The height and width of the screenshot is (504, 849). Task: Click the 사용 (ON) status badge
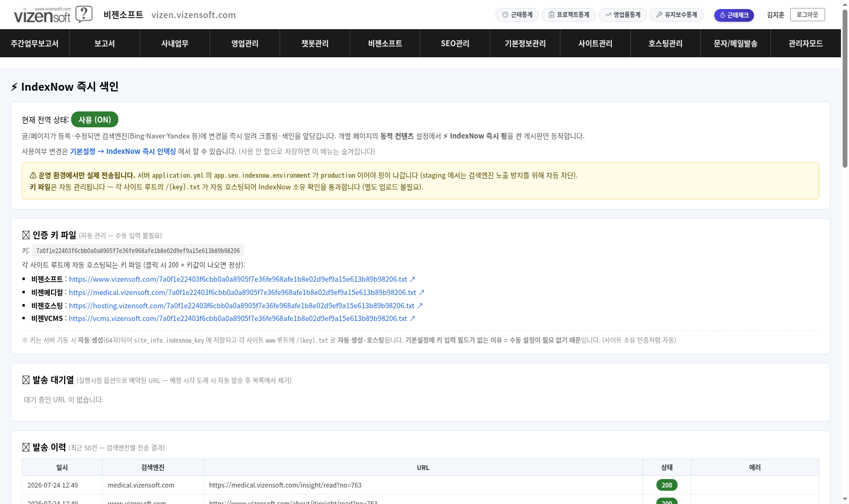(94, 120)
